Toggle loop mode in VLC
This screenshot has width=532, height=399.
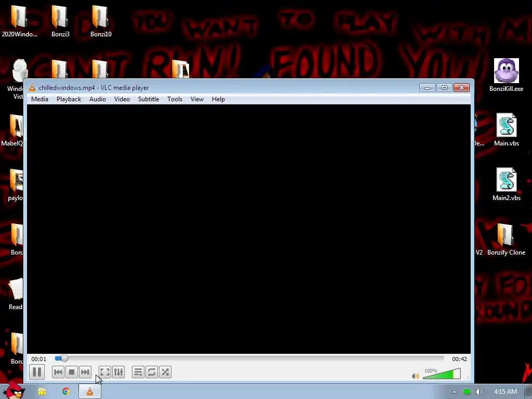coord(152,372)
